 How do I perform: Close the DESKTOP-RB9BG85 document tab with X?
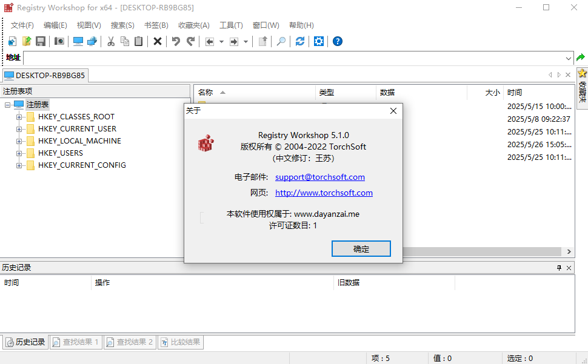568,75
